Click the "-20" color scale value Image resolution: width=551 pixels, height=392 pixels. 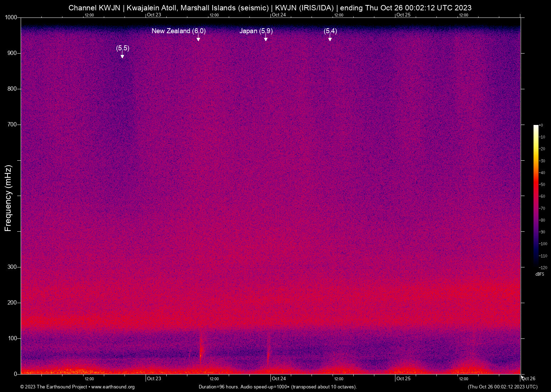[542, 149]
